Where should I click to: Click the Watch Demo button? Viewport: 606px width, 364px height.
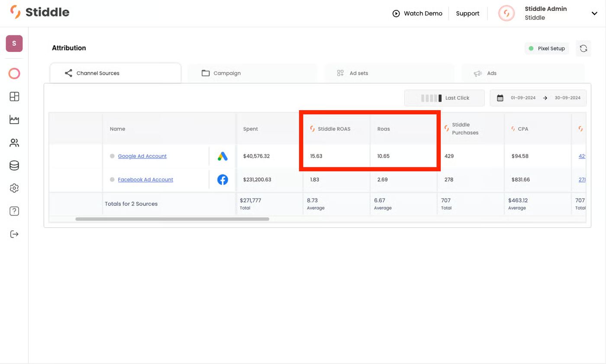(417, 13)
